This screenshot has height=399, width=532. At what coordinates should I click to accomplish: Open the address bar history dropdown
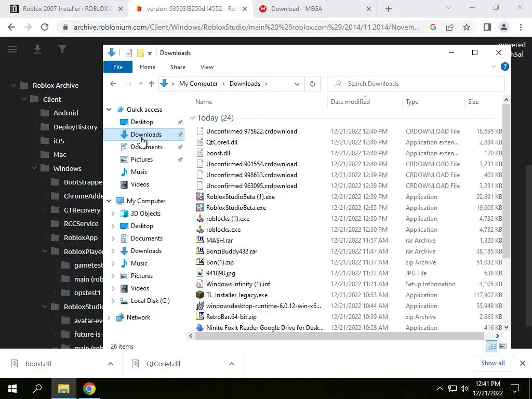point(297,84)
